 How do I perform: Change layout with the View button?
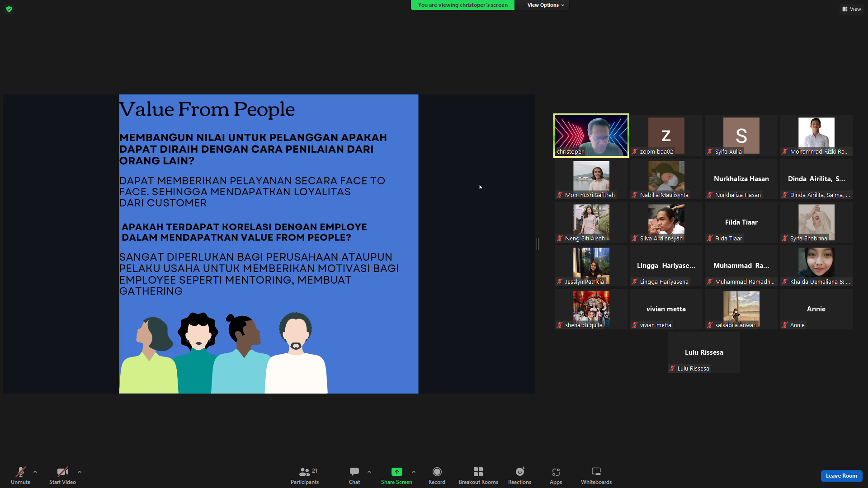pyautogui.click(x=852, y=9)
